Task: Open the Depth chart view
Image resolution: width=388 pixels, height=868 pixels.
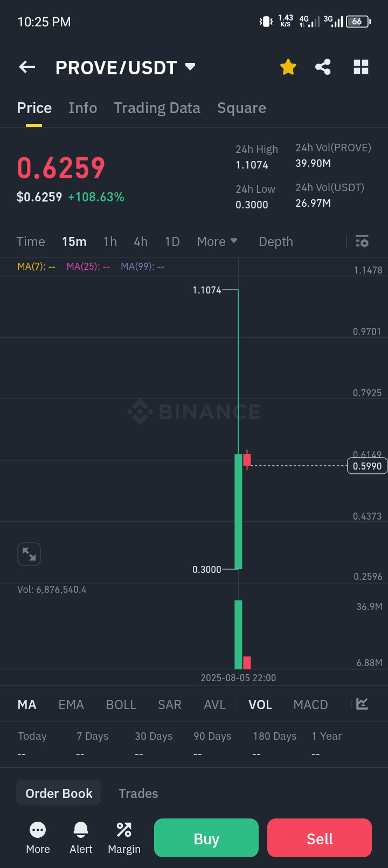Action: pos(276,242)
